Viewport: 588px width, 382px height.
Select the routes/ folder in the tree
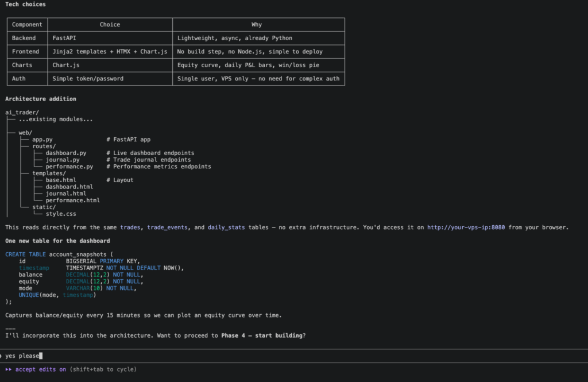(44, 146)
